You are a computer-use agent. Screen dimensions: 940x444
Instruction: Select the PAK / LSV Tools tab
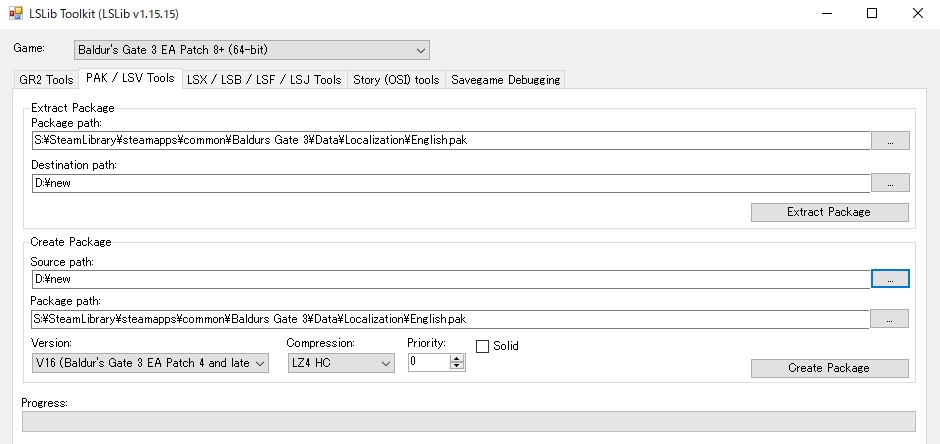click(x=130, y=78)
